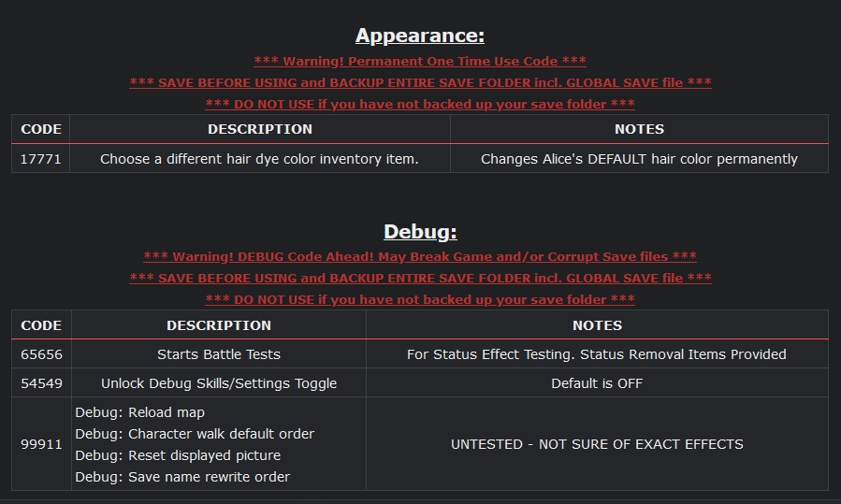Click the Starts Battle Tests description
841x504 pixels.
[x=219, y=354]
